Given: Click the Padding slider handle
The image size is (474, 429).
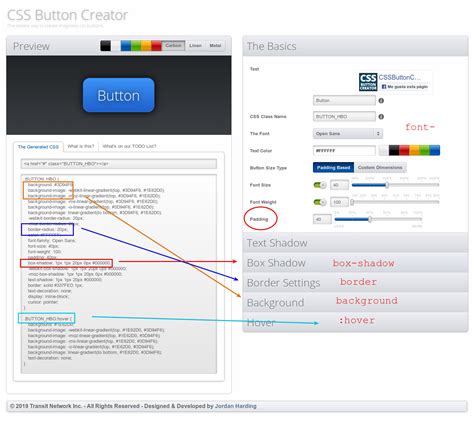Looking at the screenshot, I should tap(370, 219).
